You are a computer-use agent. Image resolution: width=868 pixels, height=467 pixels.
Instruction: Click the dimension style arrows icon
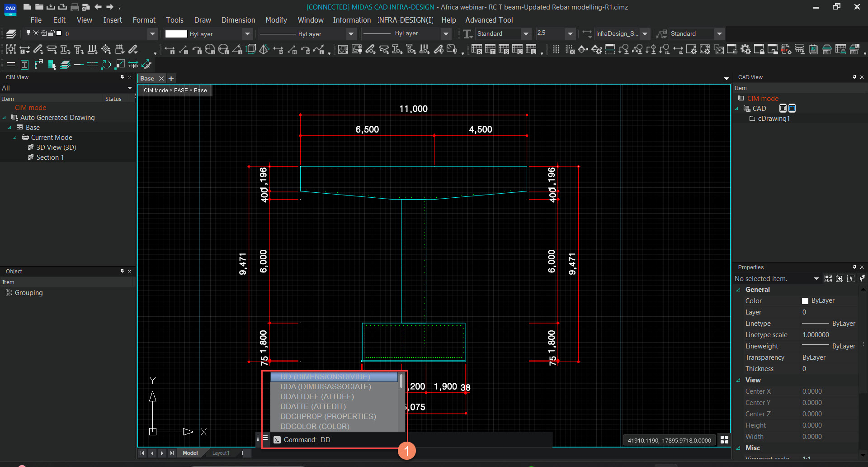tap(587, 33)
